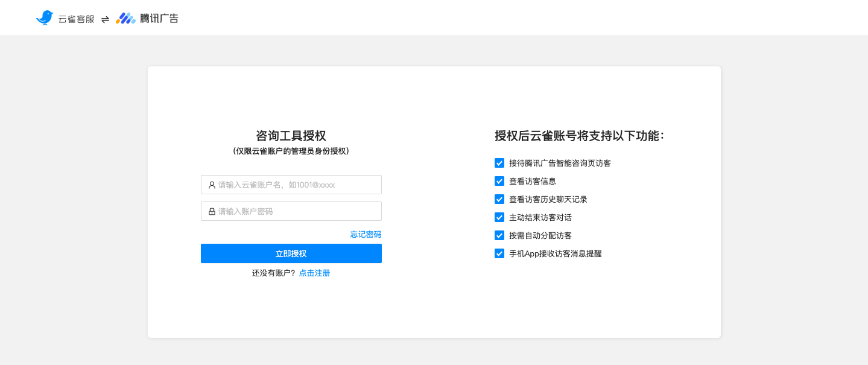Uncheck 手机App接收访客消息提醒
The width and height of the screenshot is (868, 365).
click(x=499, y=253)
